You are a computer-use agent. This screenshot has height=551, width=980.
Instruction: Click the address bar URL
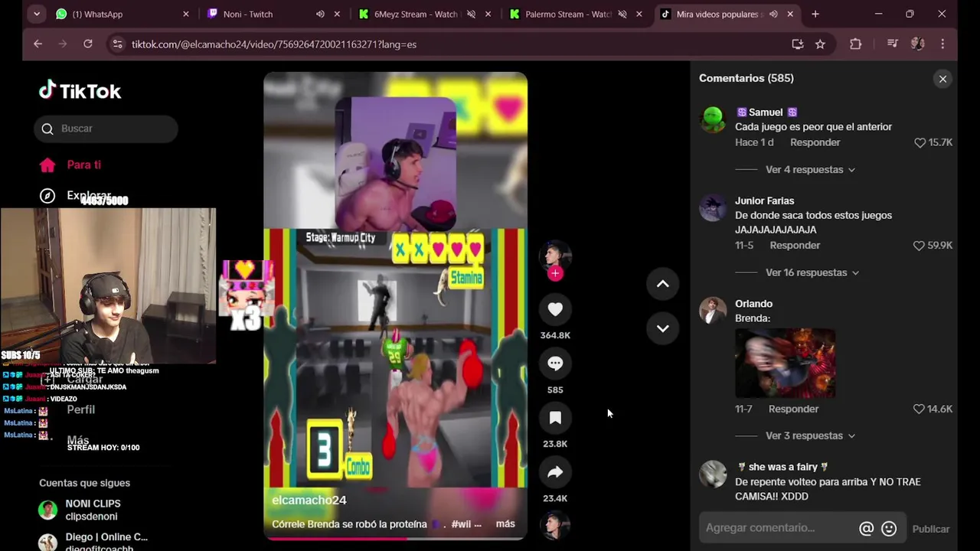click(274, 44)
